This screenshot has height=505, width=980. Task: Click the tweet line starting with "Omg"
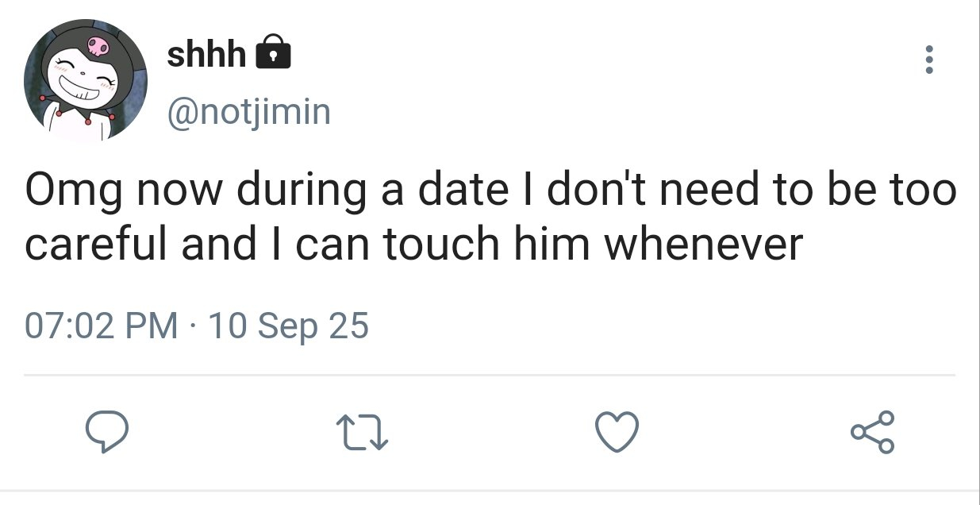(490, 193)
